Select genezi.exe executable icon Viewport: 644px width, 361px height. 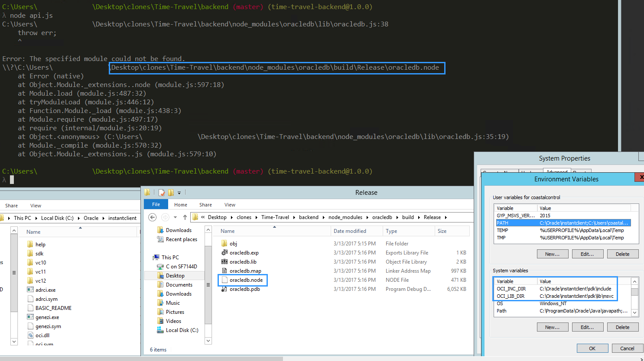coord(30,317)
